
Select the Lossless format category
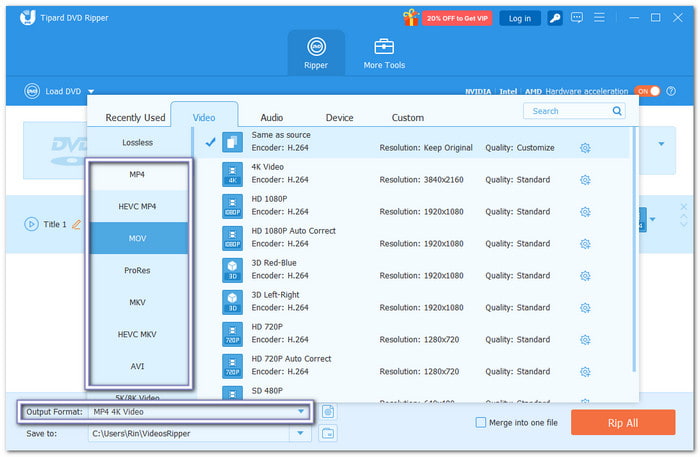click(x=138, y=142)
